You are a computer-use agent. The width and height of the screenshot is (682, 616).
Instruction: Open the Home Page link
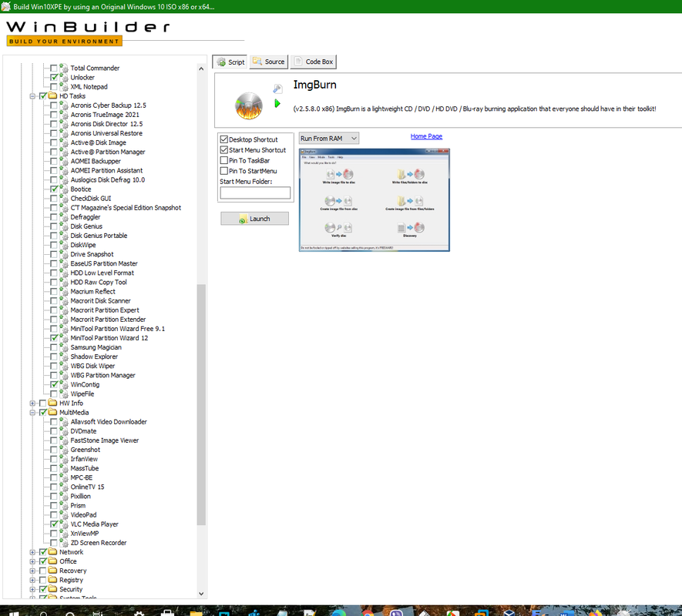click(426, 136)
